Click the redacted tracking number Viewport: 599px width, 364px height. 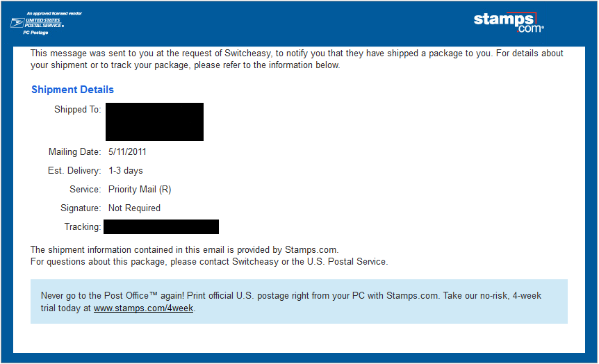(x=161, y=226)
